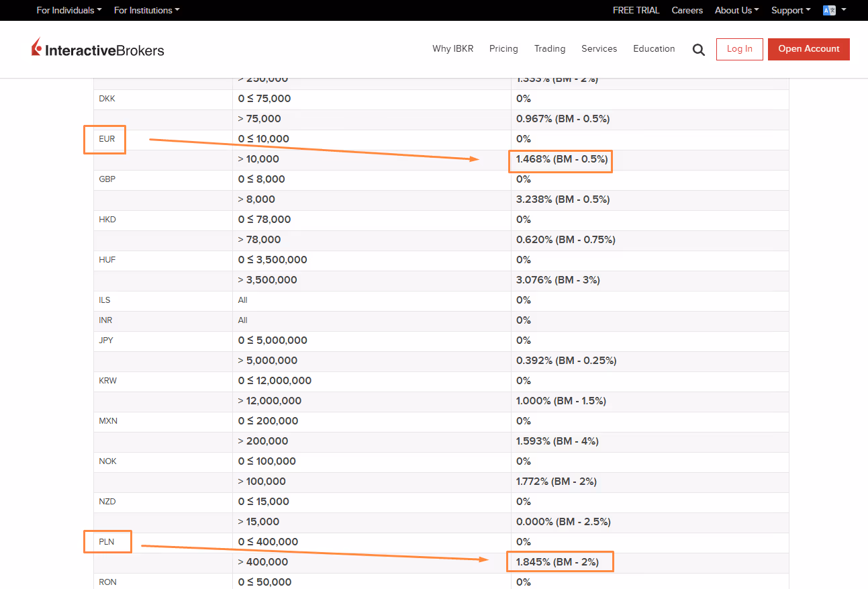Viewport: 868px width, 589px height.
Task: Click the 1.468% (BM - 0.5%) rate
Action: click(562, 159)
